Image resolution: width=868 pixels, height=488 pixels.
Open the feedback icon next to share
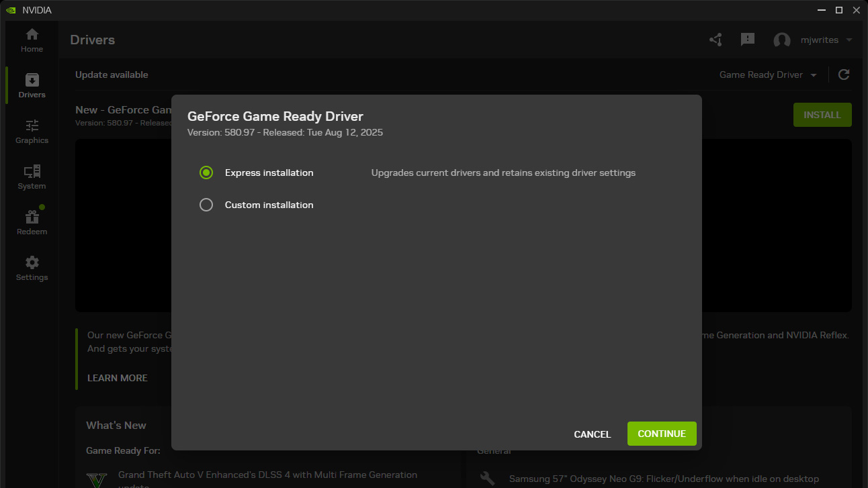tap(747, 40)
